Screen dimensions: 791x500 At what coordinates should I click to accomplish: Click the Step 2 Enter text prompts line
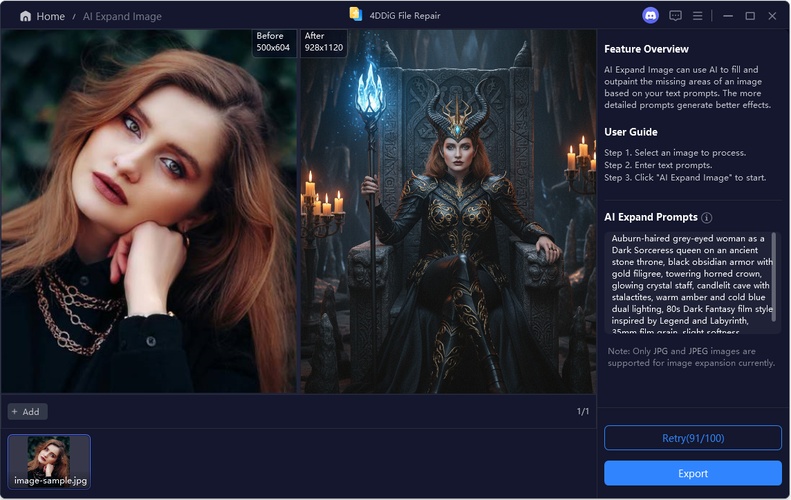click(x=658, y=165)
